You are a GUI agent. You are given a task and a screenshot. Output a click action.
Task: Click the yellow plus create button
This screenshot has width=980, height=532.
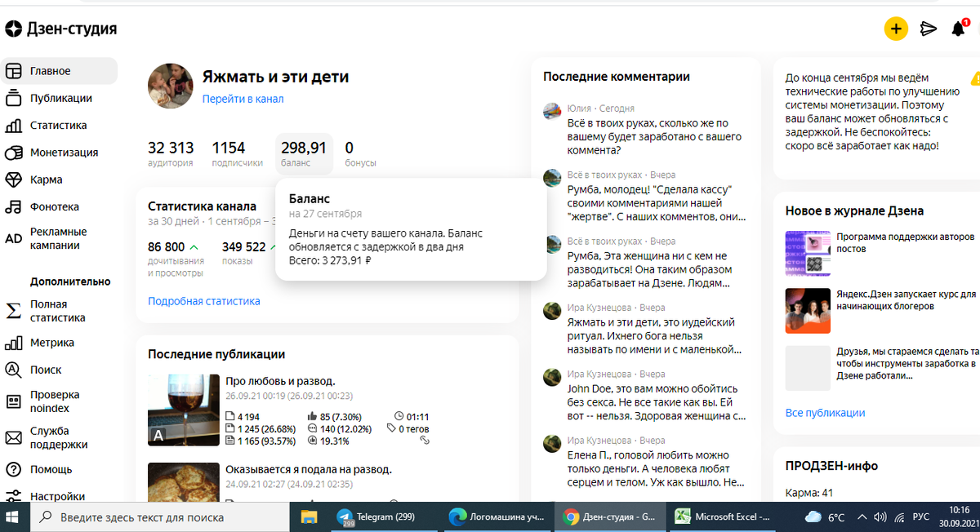pyautogui.click(x=896, y=29)
